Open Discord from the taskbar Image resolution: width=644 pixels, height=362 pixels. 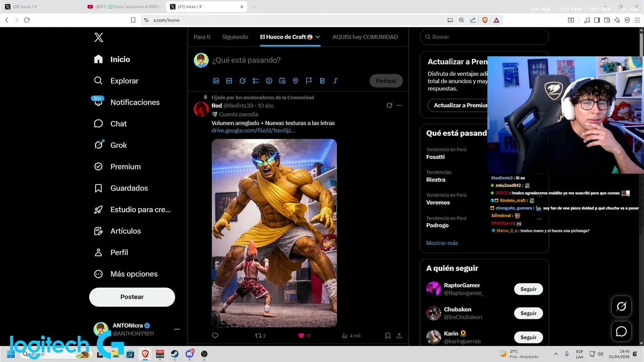pyautogui.click(x=190, y=354)
